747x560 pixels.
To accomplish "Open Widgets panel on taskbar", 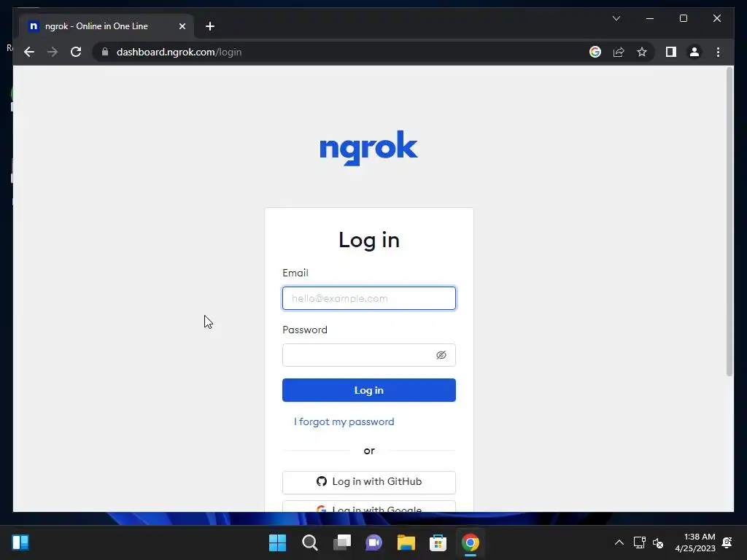I will click(20, 542).
